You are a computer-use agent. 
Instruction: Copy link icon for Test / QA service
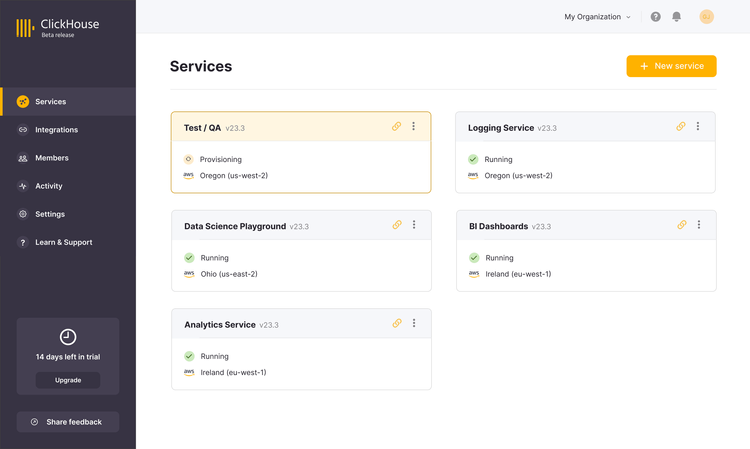pos(397,127)
